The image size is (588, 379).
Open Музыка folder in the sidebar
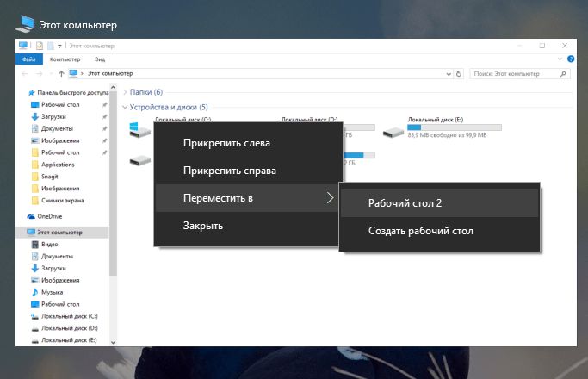click(50, 292)
